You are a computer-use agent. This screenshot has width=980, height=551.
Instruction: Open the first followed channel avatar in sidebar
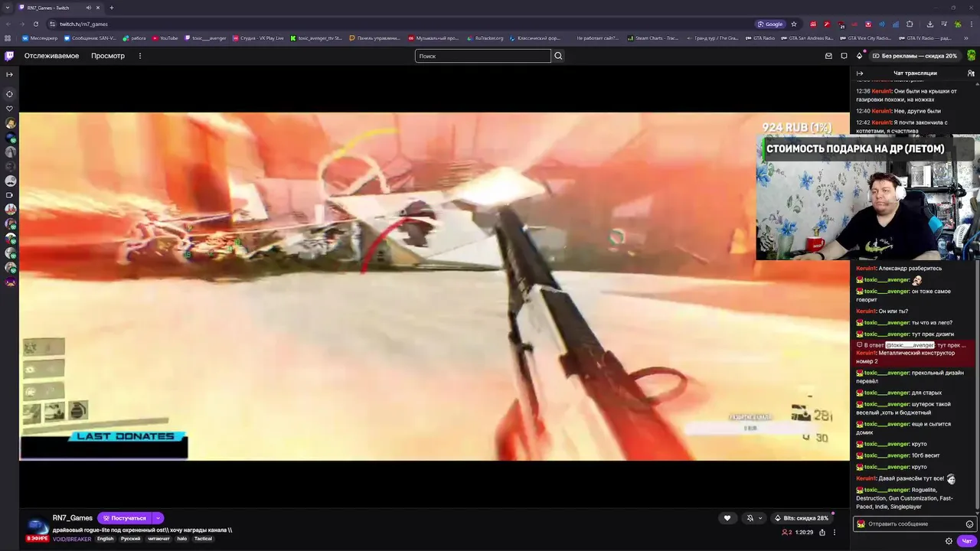tap(10, 123)
